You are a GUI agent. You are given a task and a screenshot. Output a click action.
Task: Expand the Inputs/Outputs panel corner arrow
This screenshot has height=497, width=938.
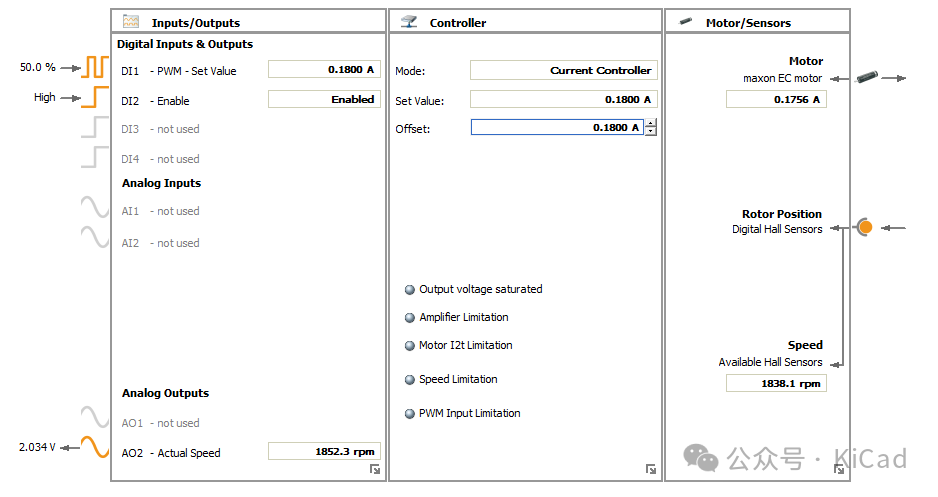375,469
